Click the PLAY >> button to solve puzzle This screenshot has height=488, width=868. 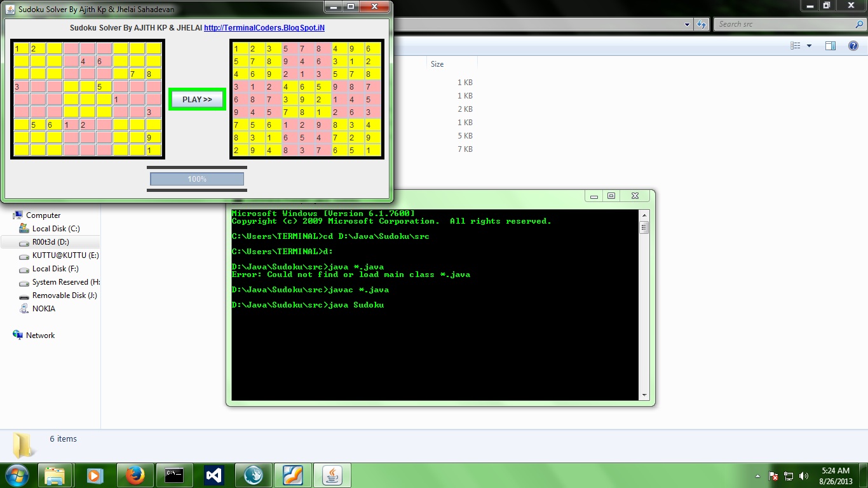point(197,99)
